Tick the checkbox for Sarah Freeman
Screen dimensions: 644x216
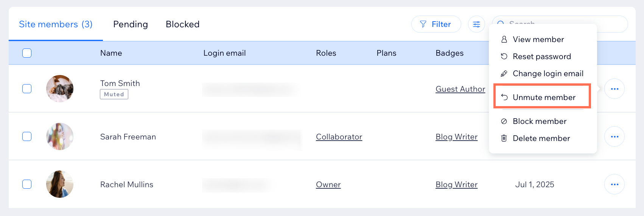[27, 136]
